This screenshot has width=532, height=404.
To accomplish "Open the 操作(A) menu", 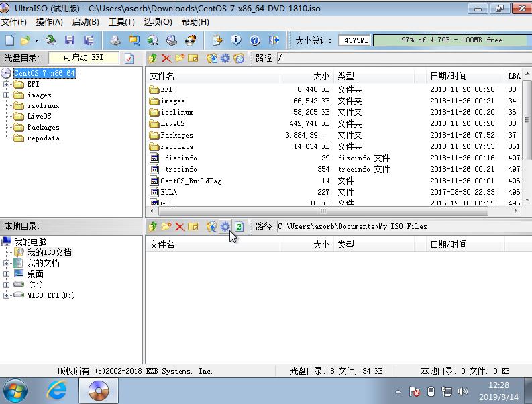I will coord(50,22).
